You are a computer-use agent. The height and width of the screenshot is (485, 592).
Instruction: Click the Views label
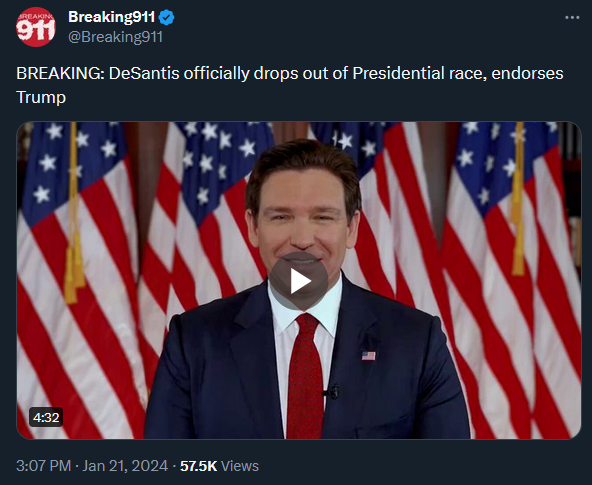click(240, 466)
